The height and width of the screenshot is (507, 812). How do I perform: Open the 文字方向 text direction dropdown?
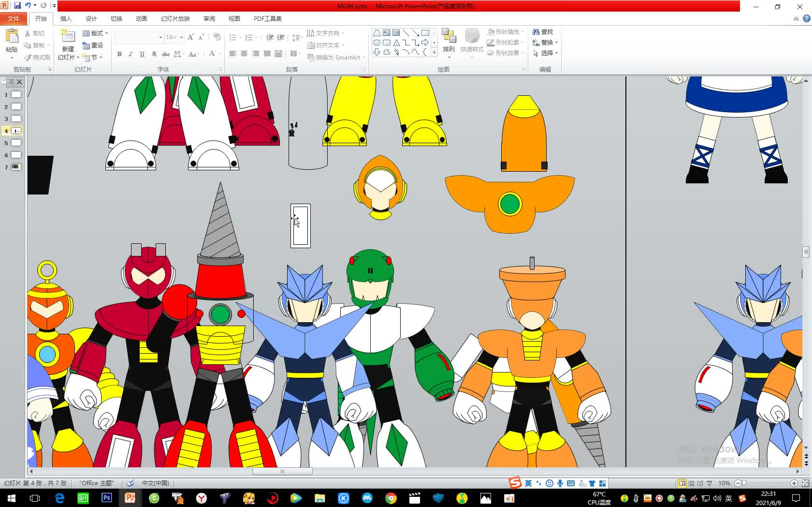[x=325, y=33]
